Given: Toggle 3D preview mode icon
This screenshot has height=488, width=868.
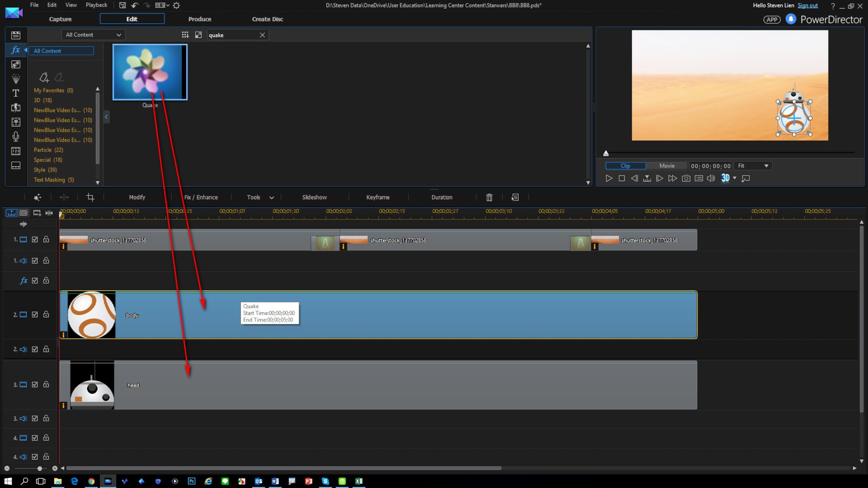Looking at the screenshot, I should coord(725,178).
